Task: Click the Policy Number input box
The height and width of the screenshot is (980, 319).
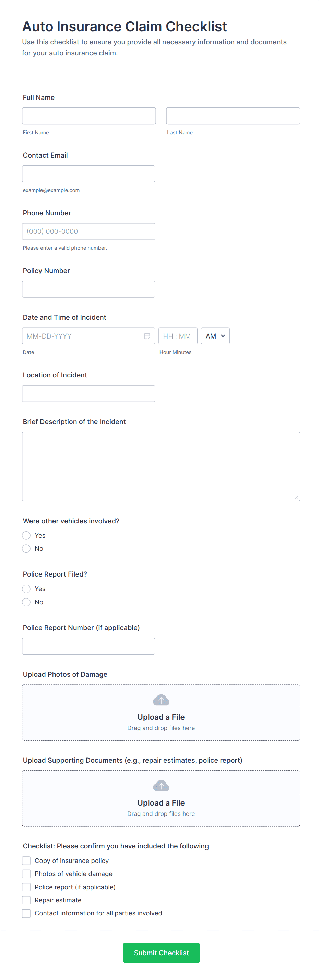Action: [88, 289]
